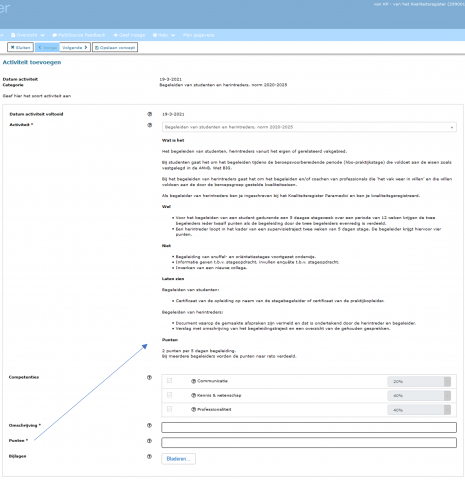The image size is (465, 480).
Task: Click the Bijlagen label
Action: [x=17, y=456]
